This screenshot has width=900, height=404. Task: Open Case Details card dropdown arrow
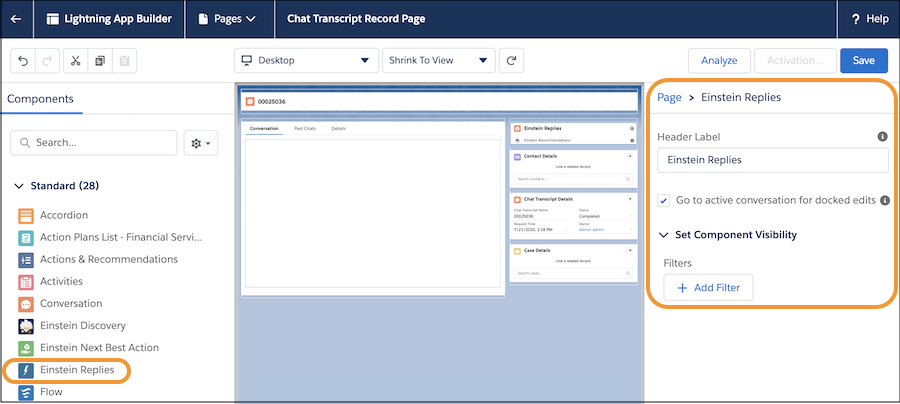pyautogui.click(x=630, y=251)
